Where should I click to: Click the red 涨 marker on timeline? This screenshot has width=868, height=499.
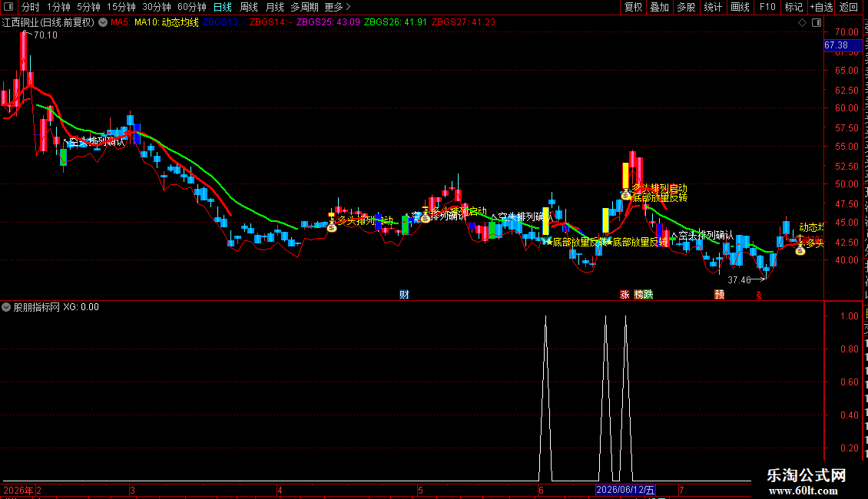point(624,294)
